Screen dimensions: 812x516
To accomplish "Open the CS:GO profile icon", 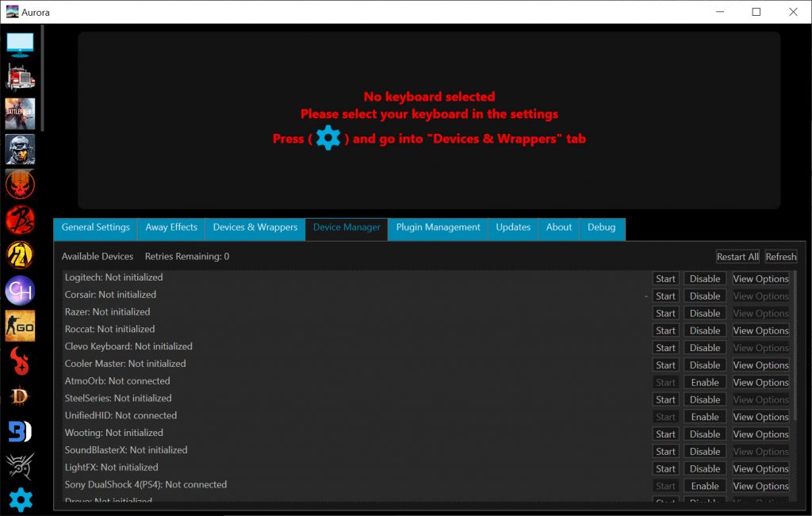I will [x=20, y=326].
